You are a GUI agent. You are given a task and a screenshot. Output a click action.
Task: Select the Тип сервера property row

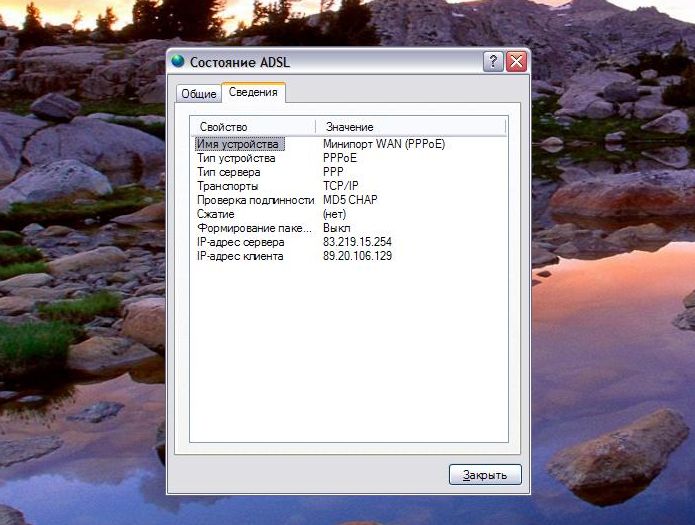229,172
